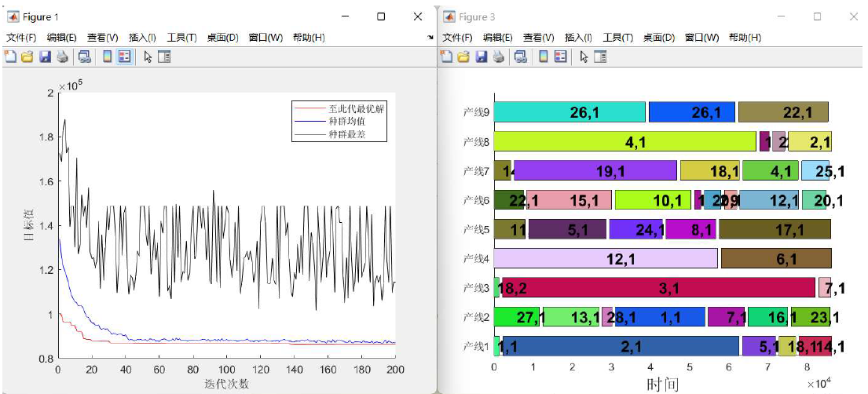The width and height of the screenshot is (868, 394).
Task: Open 工具(T) menu in Figure 3
Action: click(618, 38)
